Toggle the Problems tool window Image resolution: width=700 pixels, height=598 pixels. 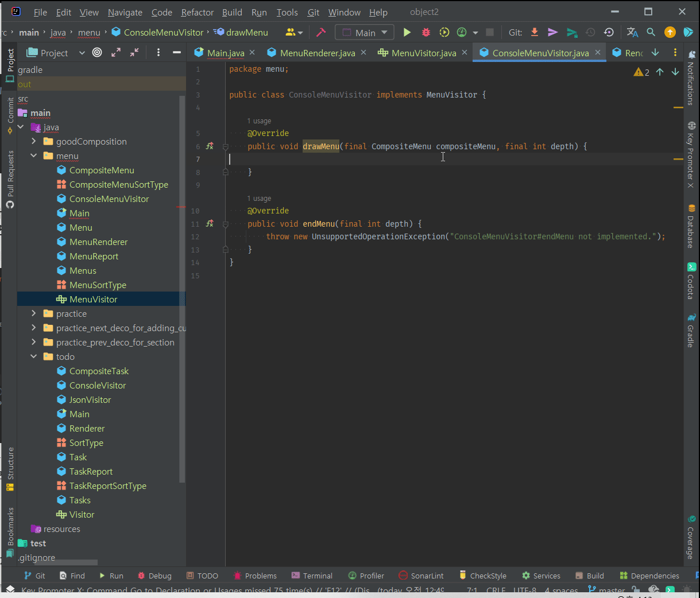[255, 576]
